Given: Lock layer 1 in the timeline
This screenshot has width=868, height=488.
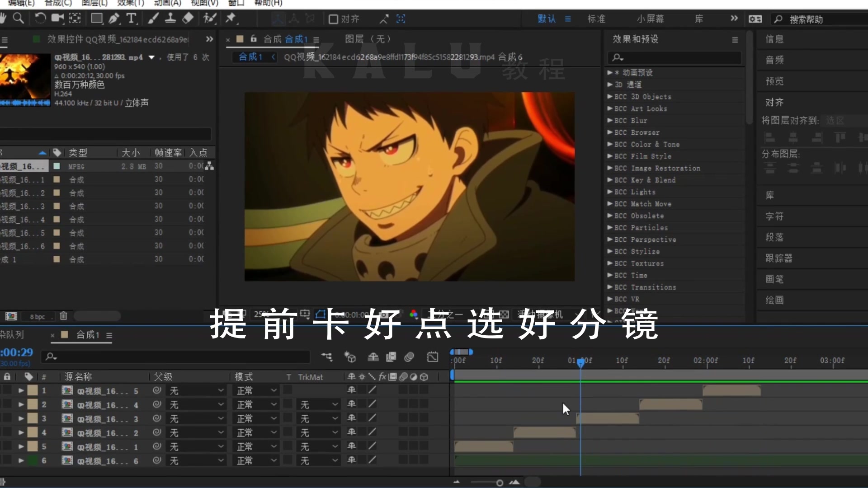Looking at the screenshot, I should tap(8, 390).
